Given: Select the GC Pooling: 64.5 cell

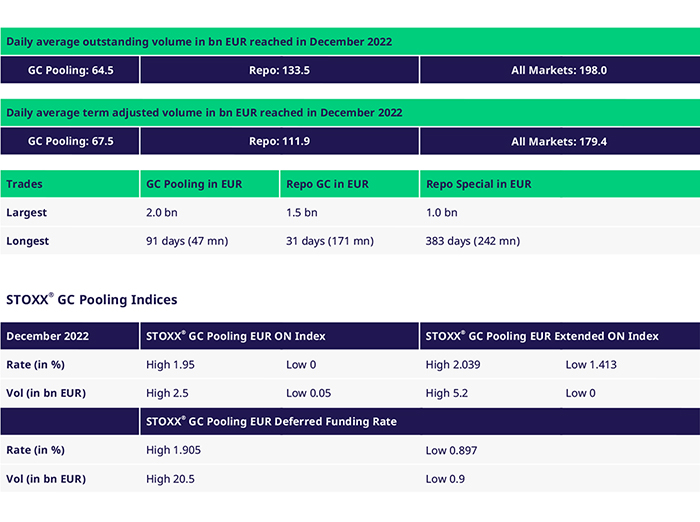Looking at the screenshot, I should click(70, 70).
